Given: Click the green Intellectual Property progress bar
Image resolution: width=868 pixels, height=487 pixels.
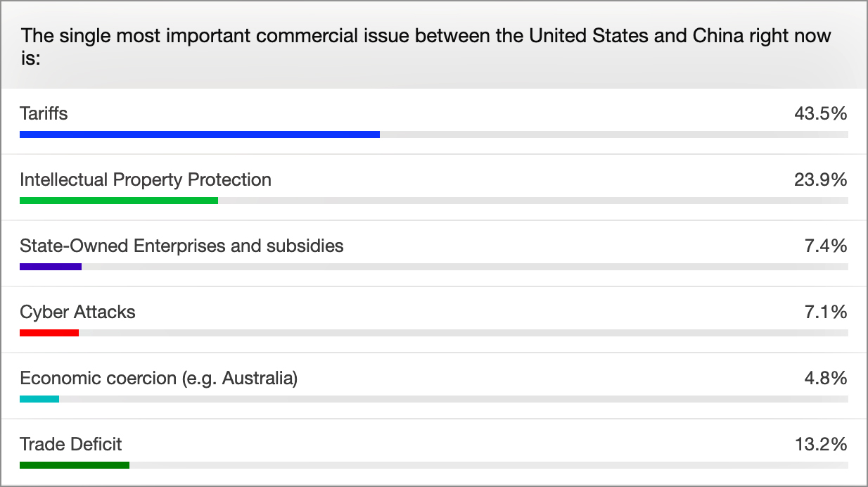Looking at the screenshot, I should coord(119,201).
